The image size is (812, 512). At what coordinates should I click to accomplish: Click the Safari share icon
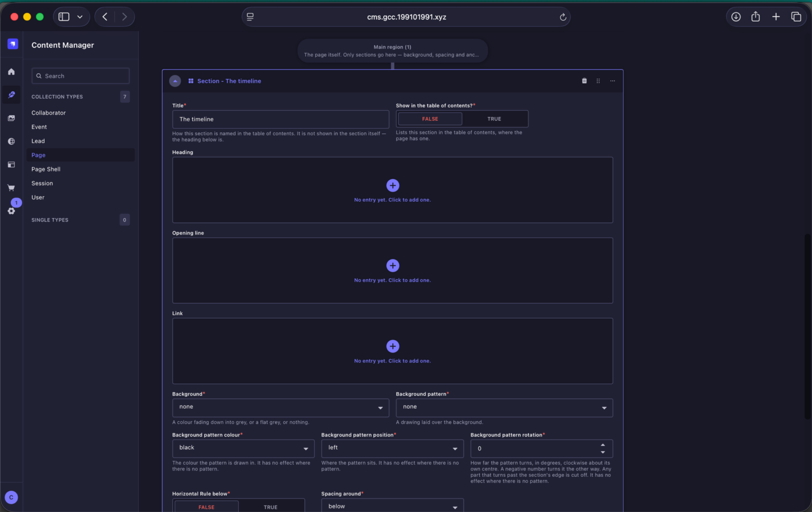[756, 17]
